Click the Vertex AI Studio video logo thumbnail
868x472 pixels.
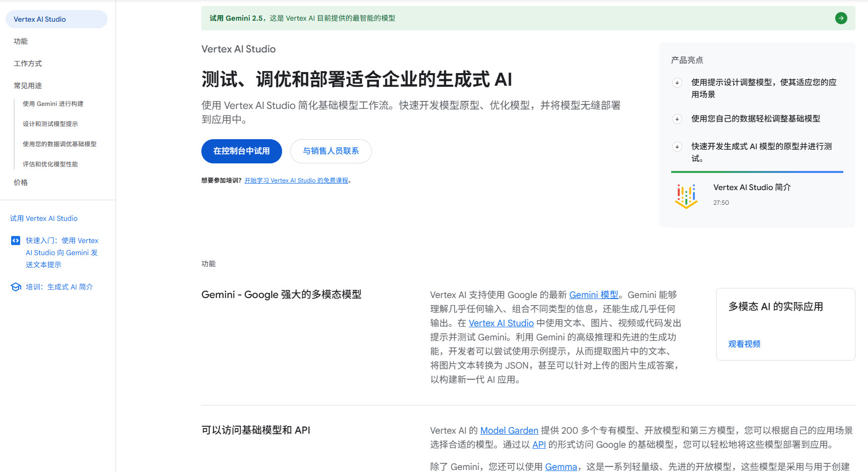686,196
